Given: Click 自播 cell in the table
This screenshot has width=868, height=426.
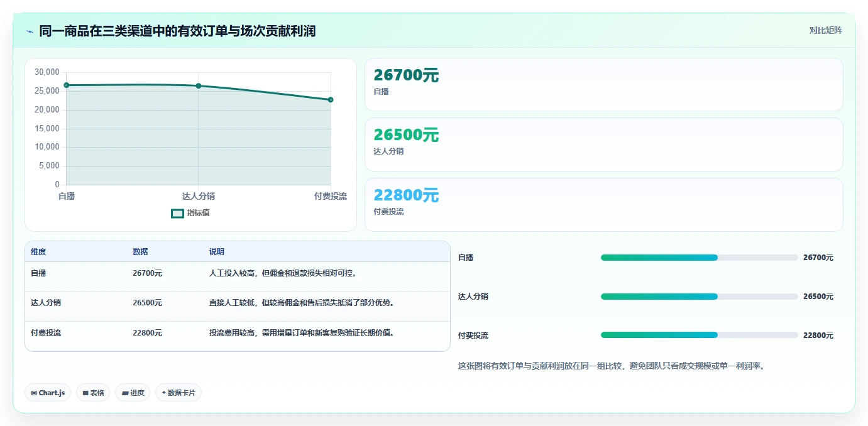Looking at the screenshot, I should 38,273.
